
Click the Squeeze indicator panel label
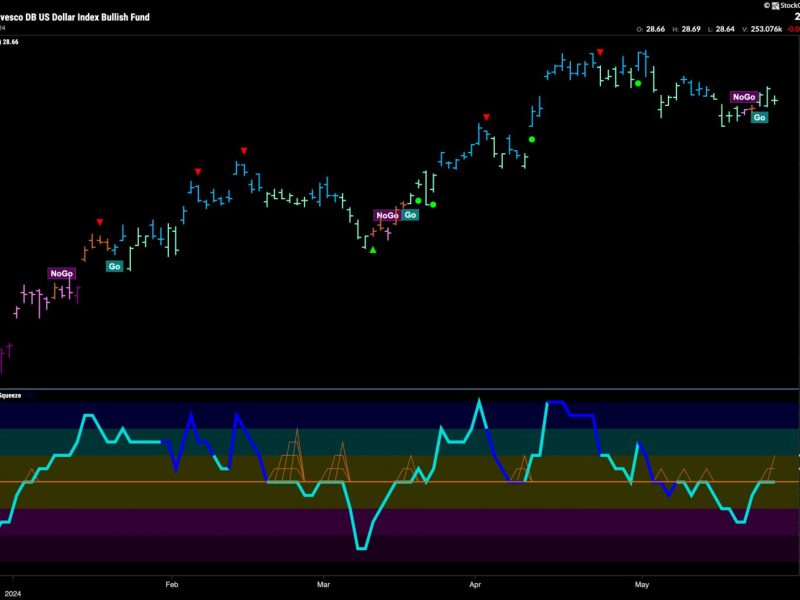(x=10, y=395)
